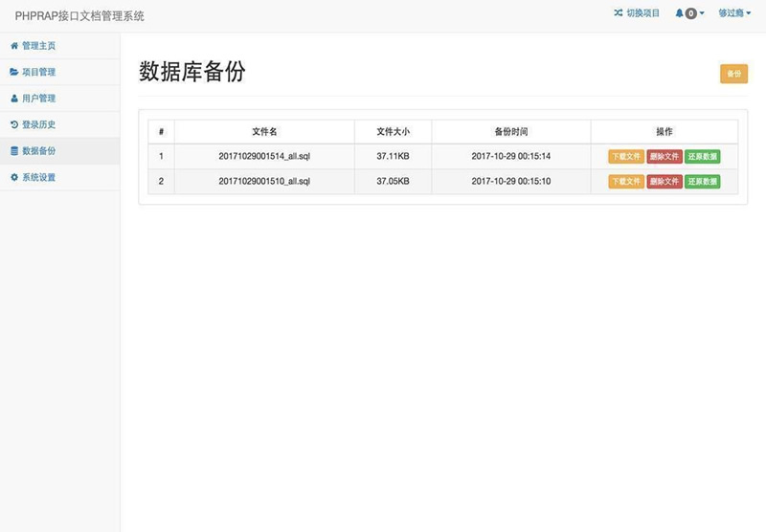Click the home icon beside 管理主页
The height and width of the screenshot is (532, 766).
tap(13, 46)
